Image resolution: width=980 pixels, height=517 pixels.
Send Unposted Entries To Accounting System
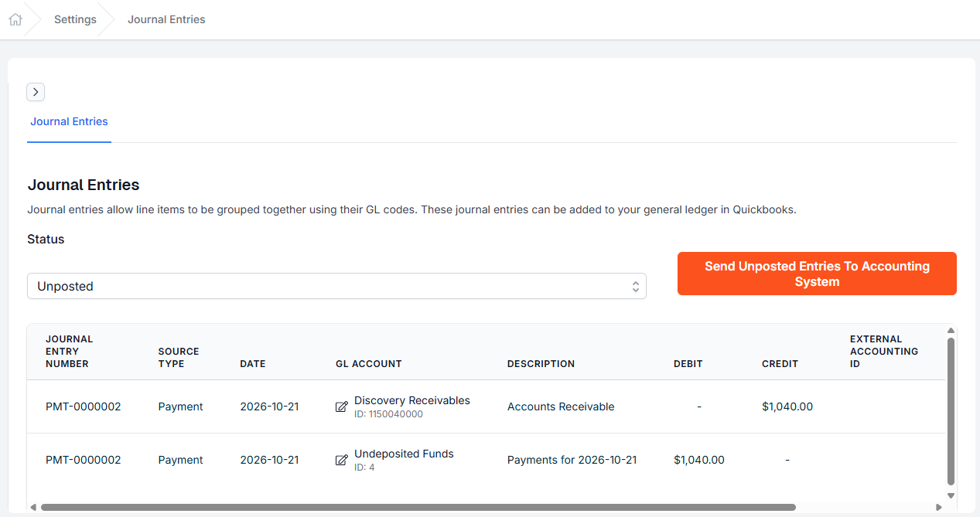tap(817, 274)
